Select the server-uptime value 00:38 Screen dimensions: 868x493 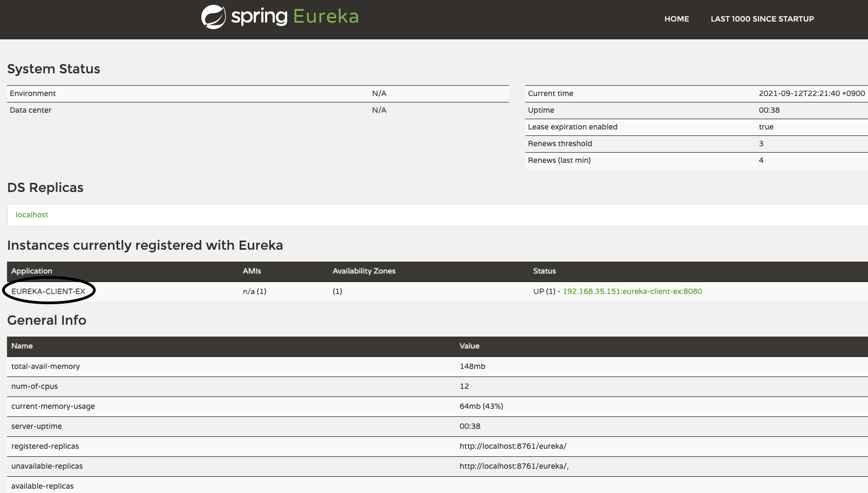point(470,426)
